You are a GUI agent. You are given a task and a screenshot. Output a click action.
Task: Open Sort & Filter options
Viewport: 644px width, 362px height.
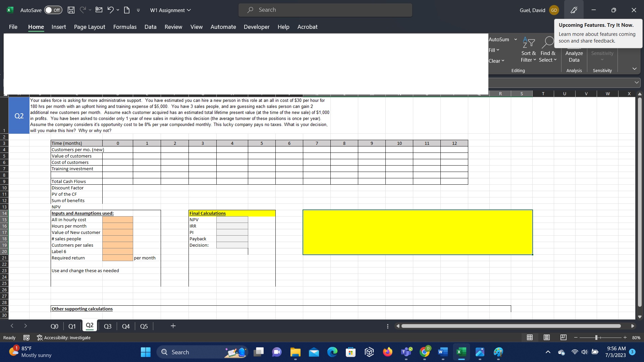click(528, 53)
